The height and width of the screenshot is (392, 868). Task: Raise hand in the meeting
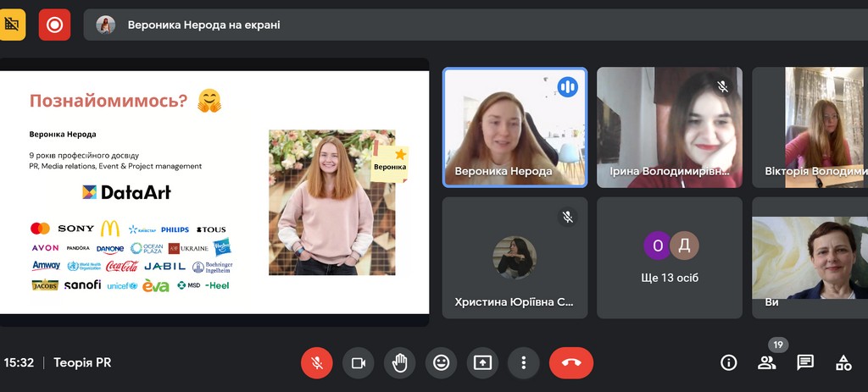(399, 362)
